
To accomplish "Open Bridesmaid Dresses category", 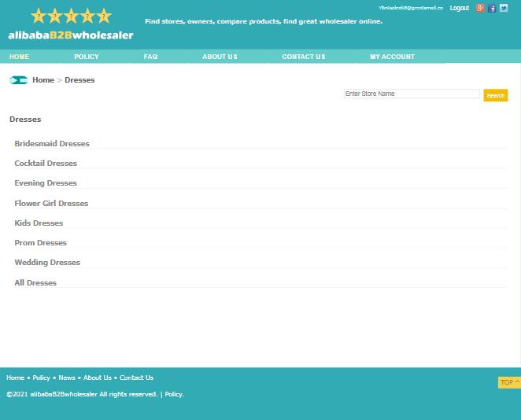I will [x=52, y=144].
